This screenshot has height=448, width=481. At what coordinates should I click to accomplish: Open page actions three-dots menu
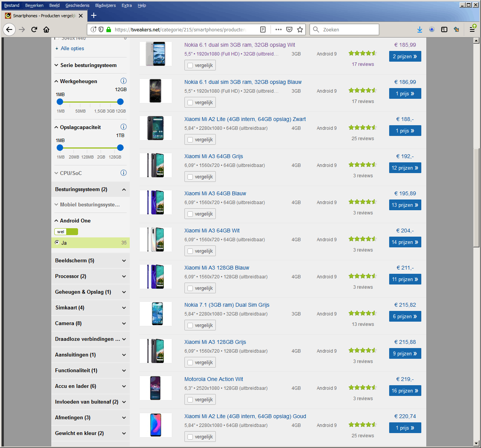coord(278,29)
